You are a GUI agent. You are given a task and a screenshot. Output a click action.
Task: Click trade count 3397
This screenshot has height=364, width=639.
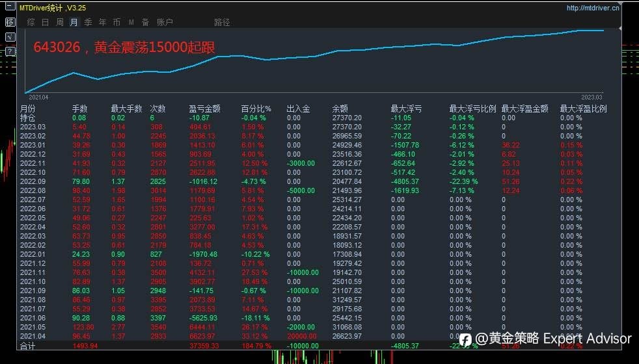click(x=158, y=318)
